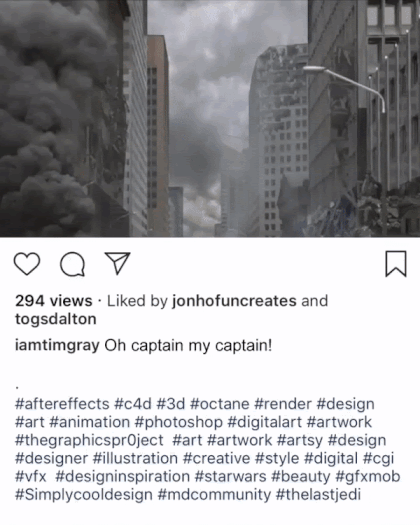Open the #gfxmob hashtag

click(368, 476)
